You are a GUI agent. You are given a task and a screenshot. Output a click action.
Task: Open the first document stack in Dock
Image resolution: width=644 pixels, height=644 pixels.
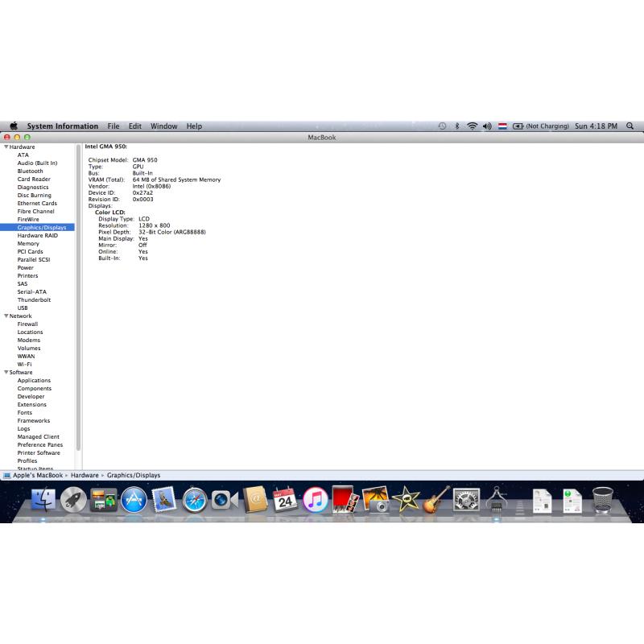[542, 501]
